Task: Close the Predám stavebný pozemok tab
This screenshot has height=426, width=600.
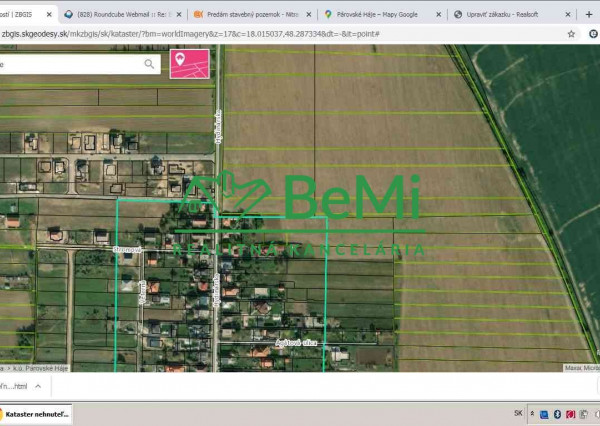Action: pos(308,15)
